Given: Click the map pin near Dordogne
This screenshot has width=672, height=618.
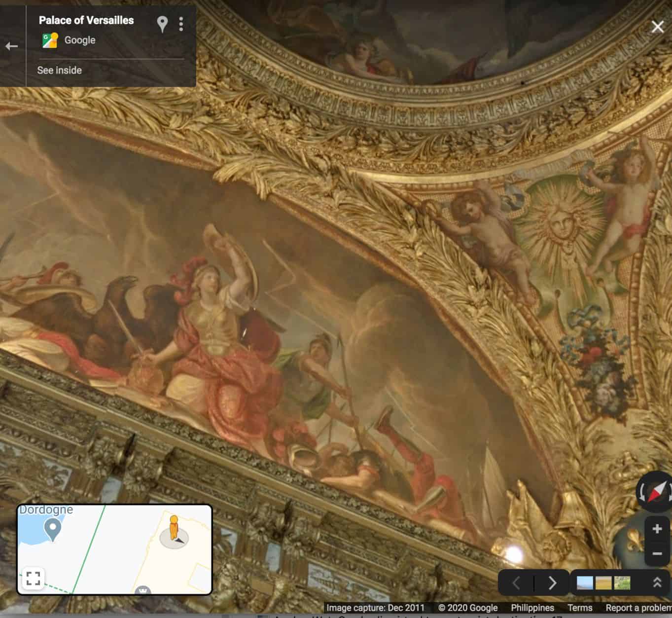Looking at the screenshot, I should (x=52, y=530).
